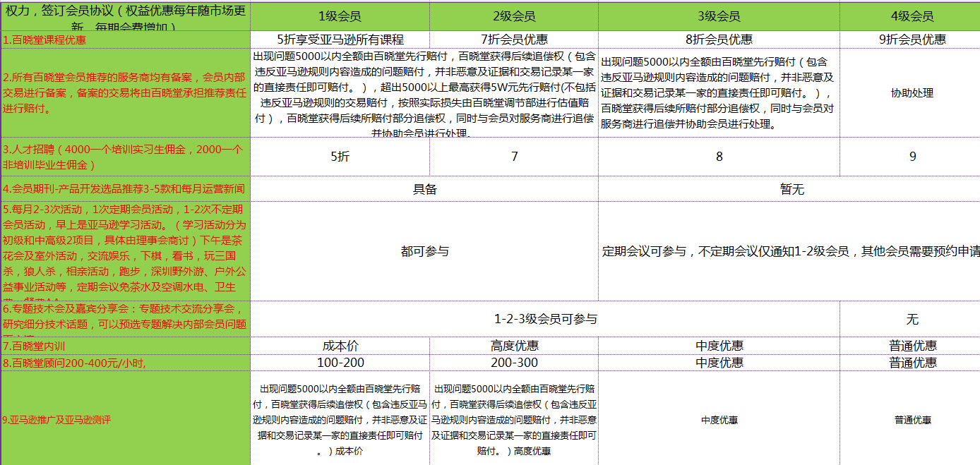This screenshot has height=465, width=980.
Task: Select the 3级会员 column header cell
Action: (x=719, y=16)
